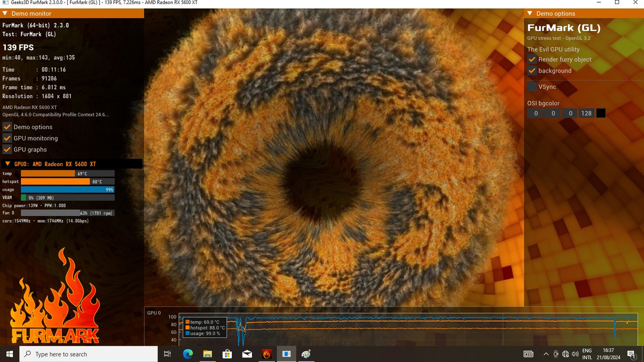Open the Mail app from the taskbar
This screenshot has width=644, height=362.
click(x=247, y=354)
